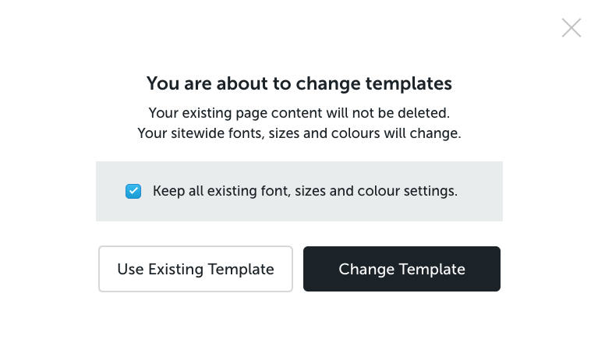Click the 'Your existing page content' line
The image size is (598, 364).
pyautogui.click(x=299, y=113)
